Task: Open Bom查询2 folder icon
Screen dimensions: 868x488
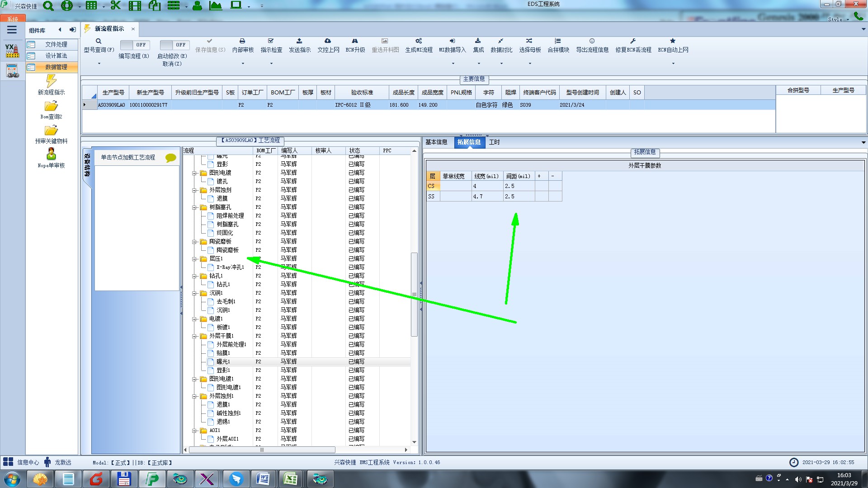Action: 51,106
